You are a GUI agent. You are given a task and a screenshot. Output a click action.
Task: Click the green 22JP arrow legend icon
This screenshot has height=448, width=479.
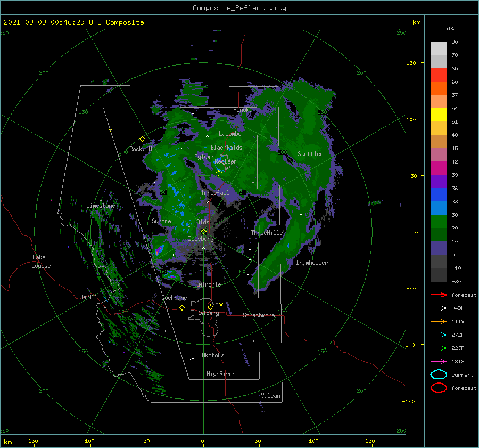(439, 348)
